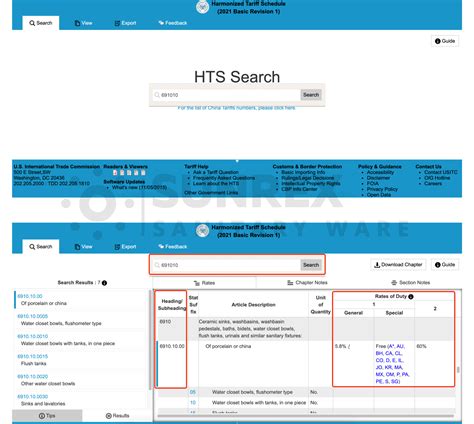Open Intellectual Property Rights footer link
The height and width of the screenshot is (424, 474).
(x=311, y=184)
